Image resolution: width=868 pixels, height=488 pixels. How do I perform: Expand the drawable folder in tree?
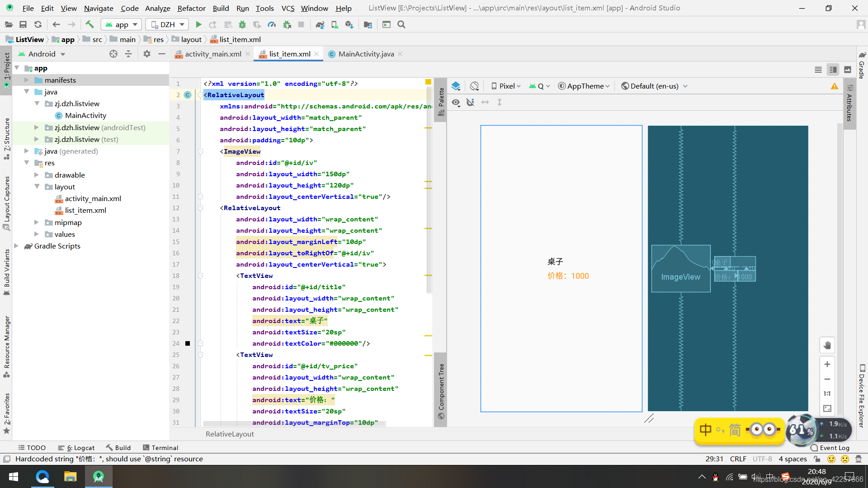point(37,175)
